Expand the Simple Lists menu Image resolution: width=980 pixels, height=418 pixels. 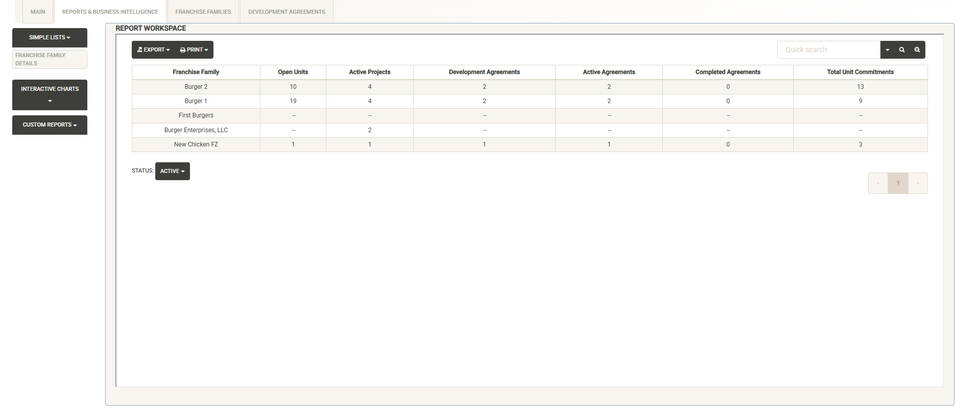pyautogui.click(x=50, y=38)
